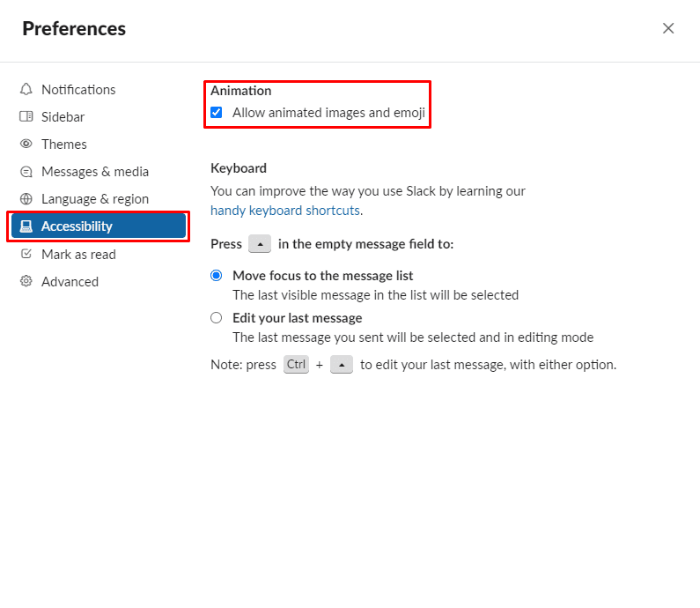Click the Advanced gear icon
700x608 pixels.
point(26,281)
